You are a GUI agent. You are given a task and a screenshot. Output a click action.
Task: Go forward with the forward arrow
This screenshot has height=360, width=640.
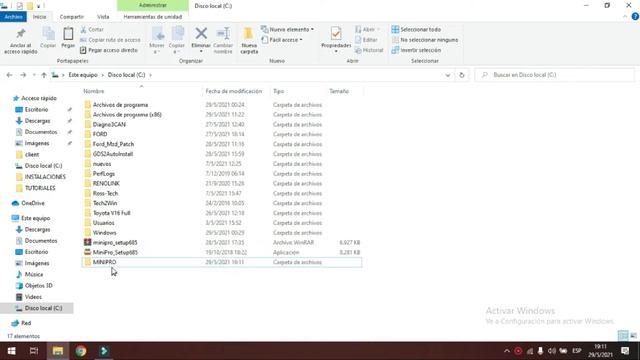tap(23, 75)
